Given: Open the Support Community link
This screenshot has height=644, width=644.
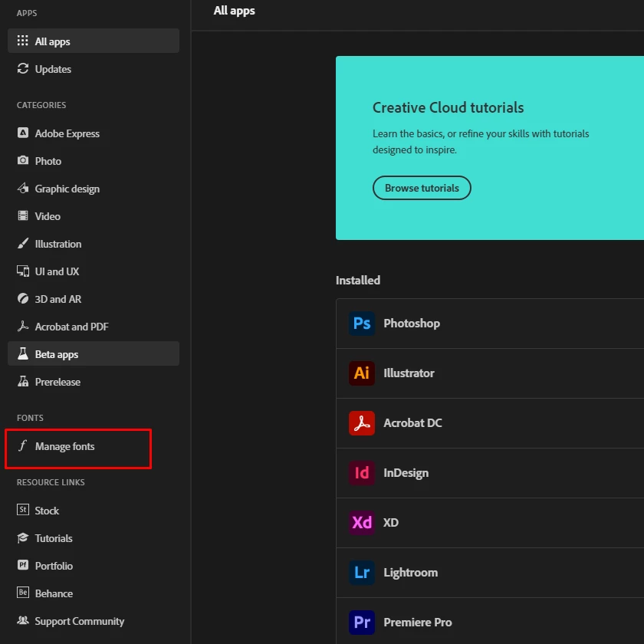Looking at the screenshot, I should tap(94, 621).
